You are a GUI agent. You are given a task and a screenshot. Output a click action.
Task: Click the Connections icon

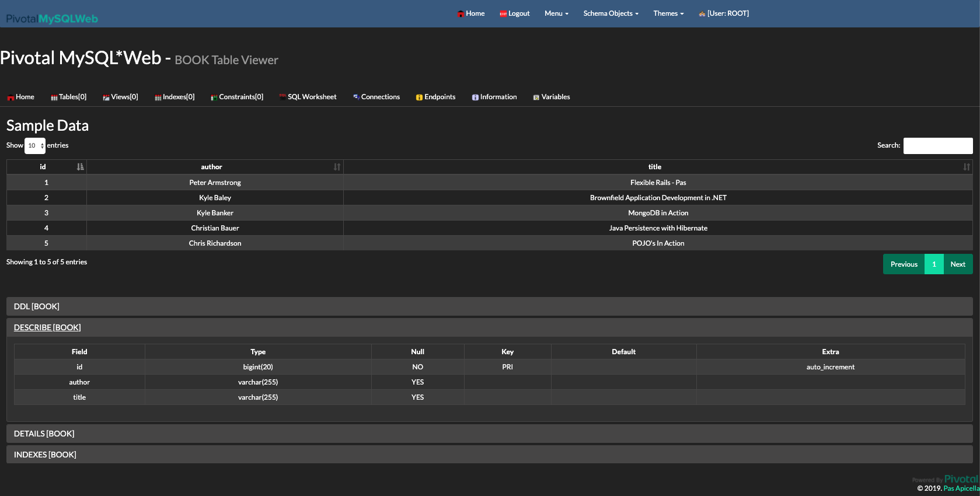tap(356, 97)
